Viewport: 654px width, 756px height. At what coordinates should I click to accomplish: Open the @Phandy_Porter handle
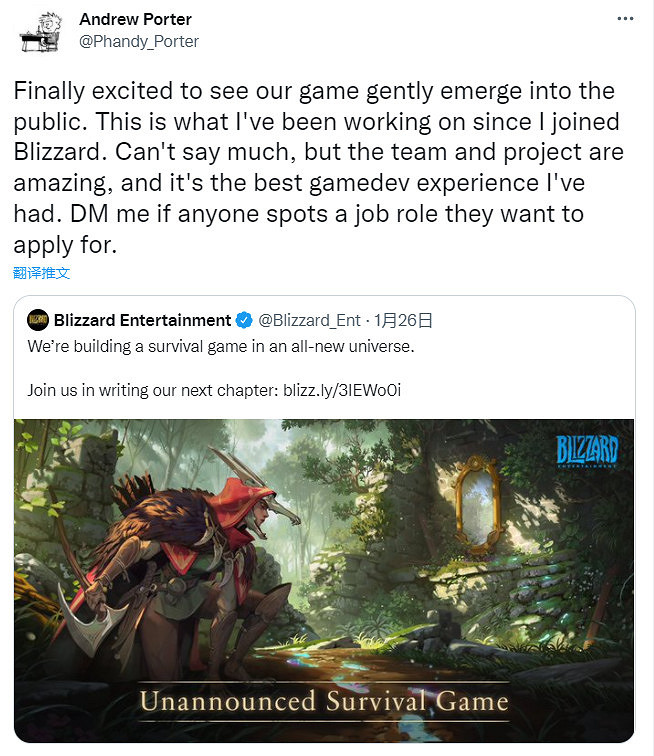pos(139,41)
